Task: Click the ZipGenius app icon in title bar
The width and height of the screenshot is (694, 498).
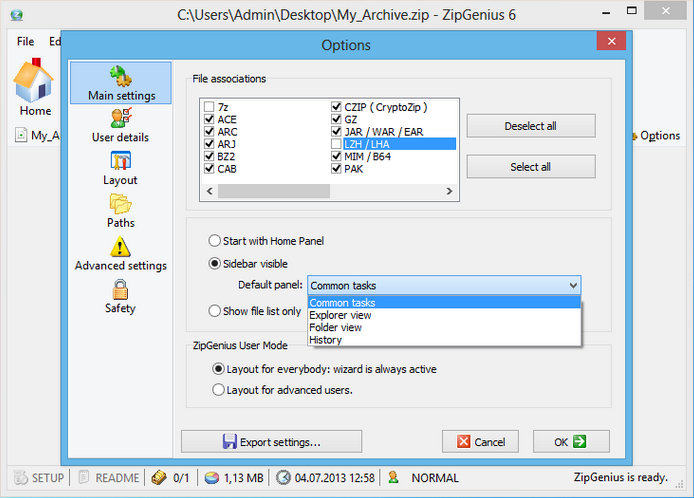Action: 17,15
